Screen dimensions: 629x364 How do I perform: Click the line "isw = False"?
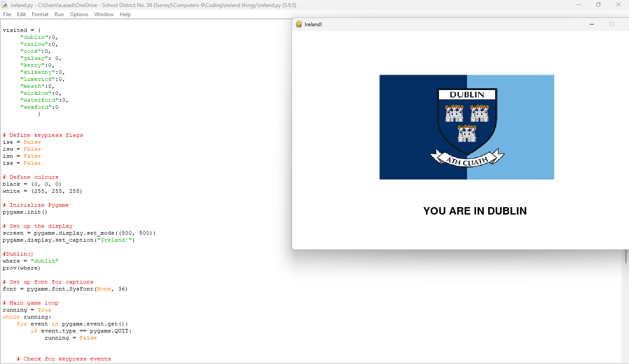click(22, 149)
